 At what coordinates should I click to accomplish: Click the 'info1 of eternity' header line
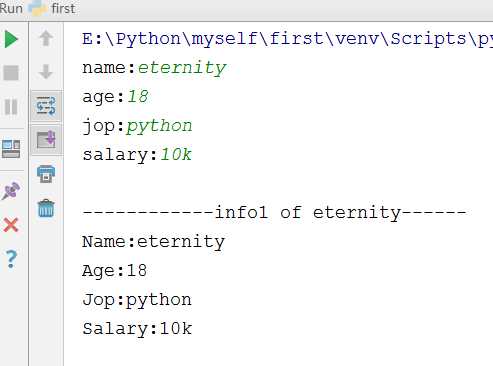pos(274,213)
